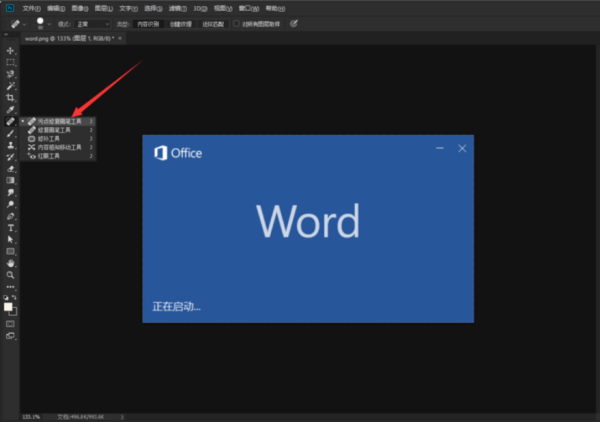Select the Spot Healing Brush toolbar icon

pos(10,121)
